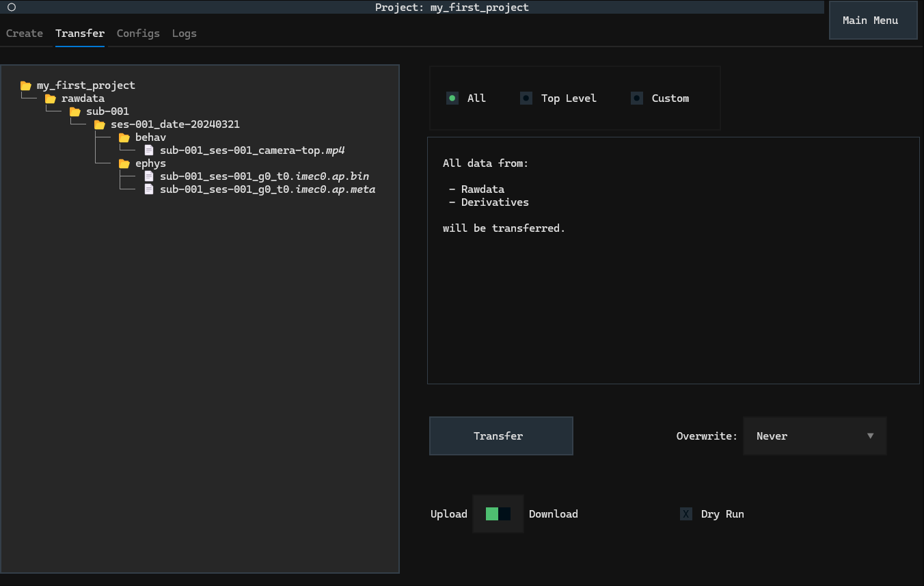The width and height of the screenshot is (924, 586).
Task: Toggle the Upload/Download switch
Action: 498,514
